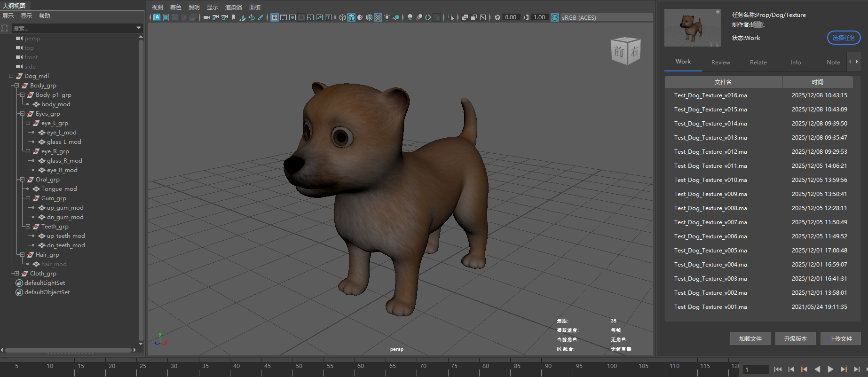Switch to the Info tab
Screen dimensions: 868x377
tap(796, 62)
